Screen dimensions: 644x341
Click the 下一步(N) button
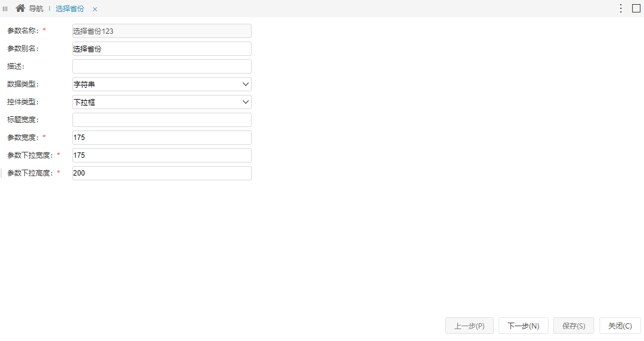(x=524, y=326)
